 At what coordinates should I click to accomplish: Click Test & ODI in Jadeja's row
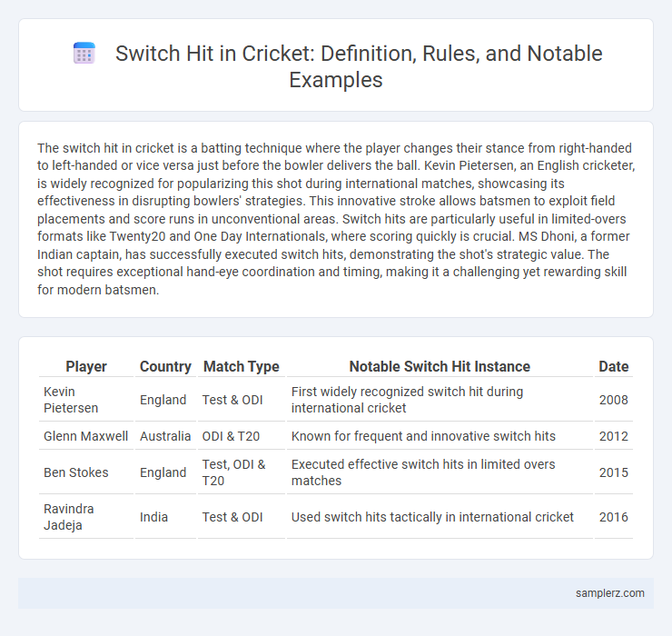242,517
